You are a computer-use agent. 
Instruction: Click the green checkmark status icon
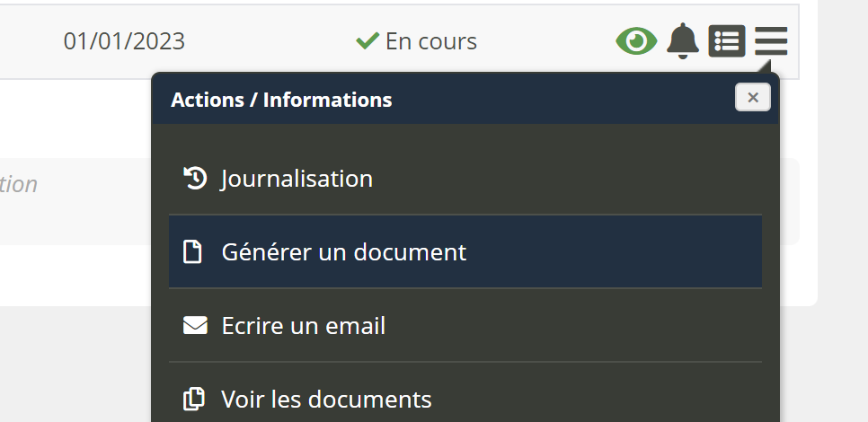tap(367, 41)
